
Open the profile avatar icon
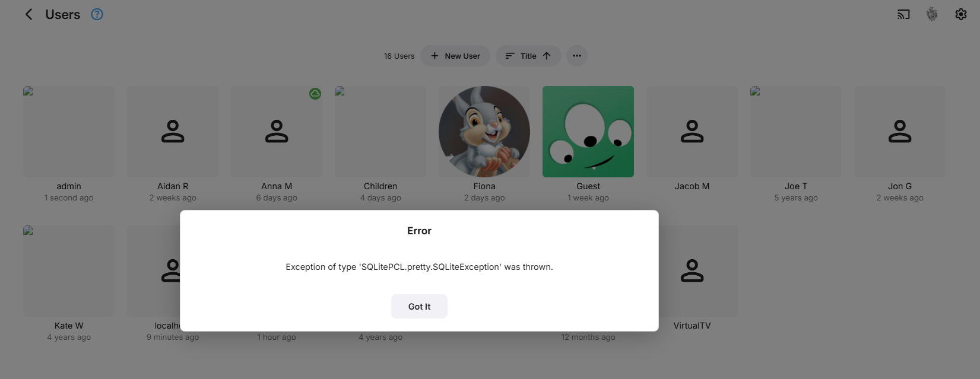[x=932, y=14]
